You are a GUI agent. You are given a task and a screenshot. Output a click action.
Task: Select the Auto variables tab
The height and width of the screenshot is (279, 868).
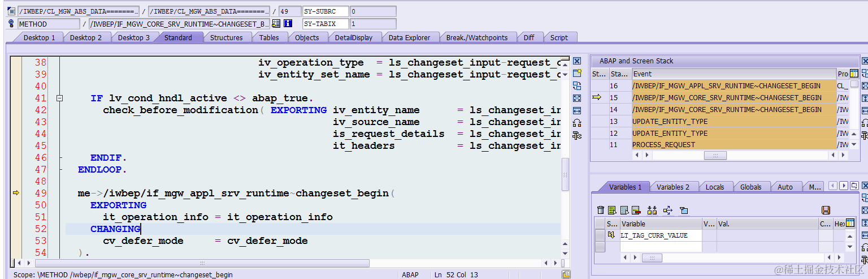(x=785, y=187)
